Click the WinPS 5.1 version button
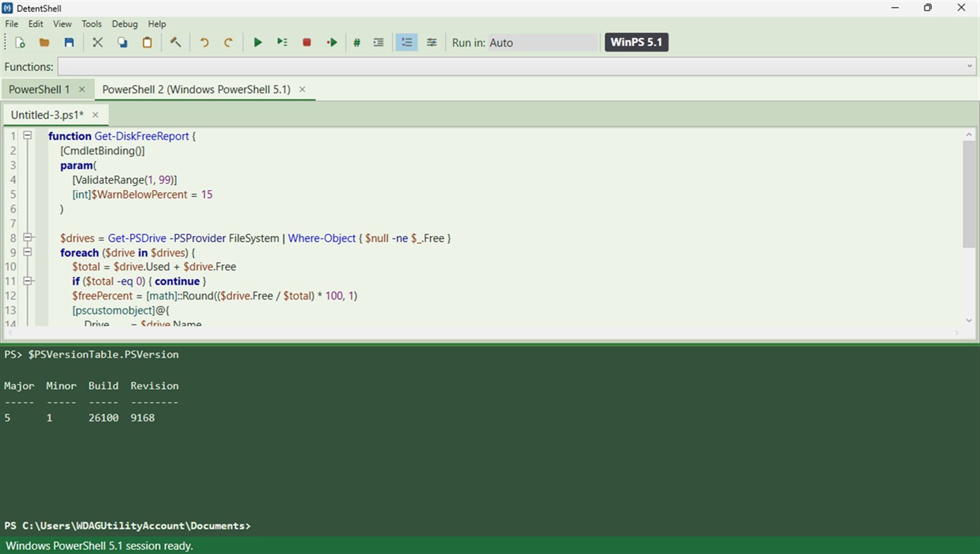980x554 pixels. (x=637, y=42)
